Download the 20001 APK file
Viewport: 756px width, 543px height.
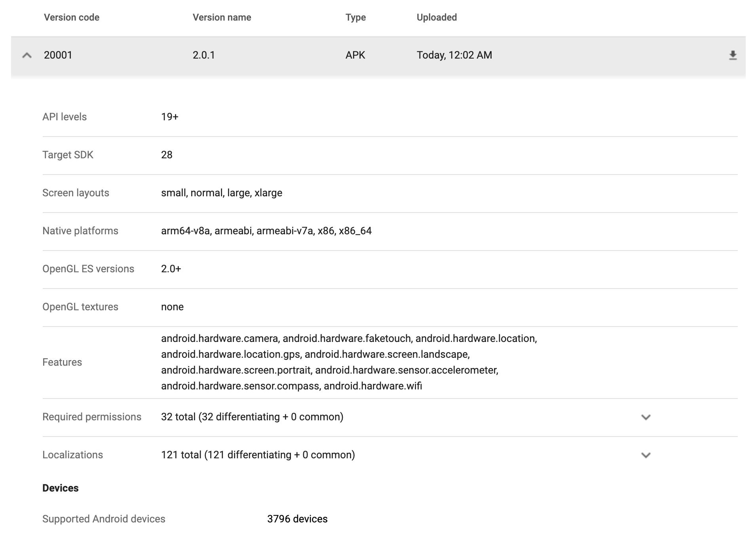tap(733, 55)
